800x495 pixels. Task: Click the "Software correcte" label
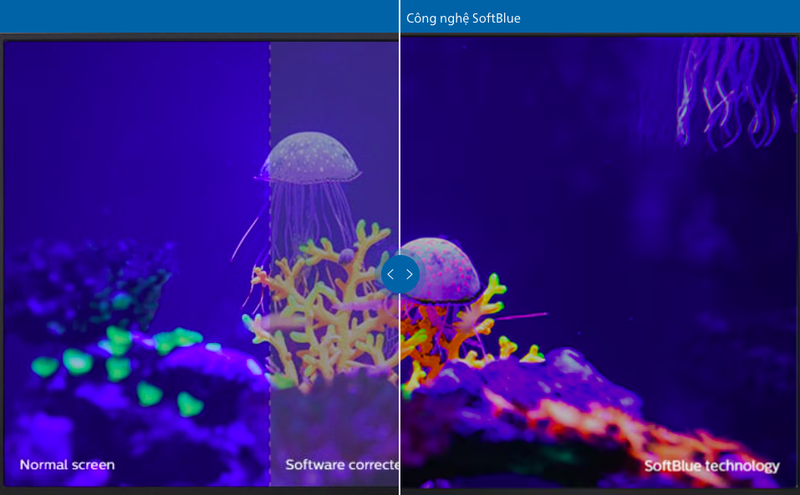[342, 465]
